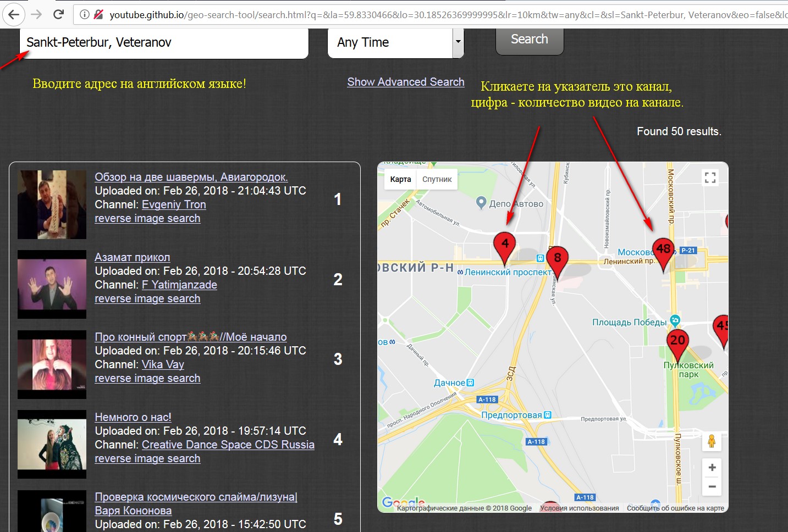Viewport: 788px width, 532px height.
Task: Click the Дачное railway station icon
Action: [470, 383]
